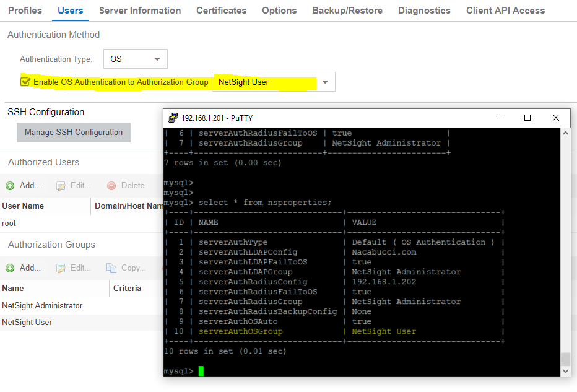
Task: Click the Manage SSH Configuration button
Action: (x=74, y=132)
